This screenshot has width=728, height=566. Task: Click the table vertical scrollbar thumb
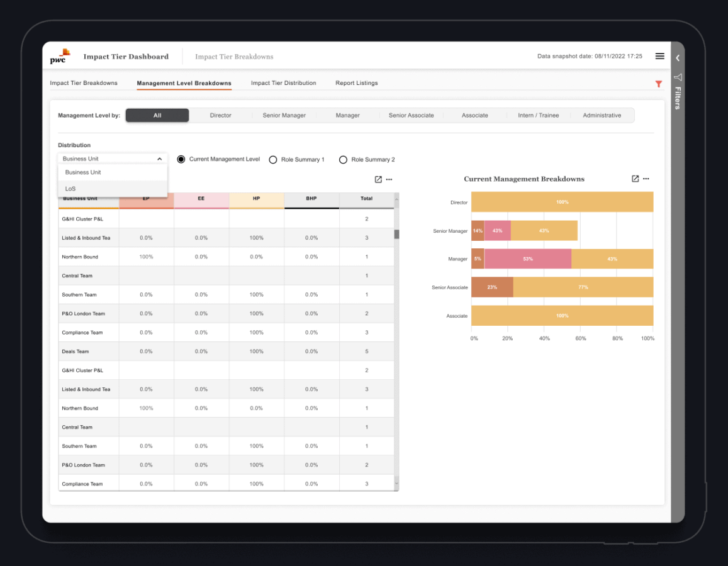point(396,234)
